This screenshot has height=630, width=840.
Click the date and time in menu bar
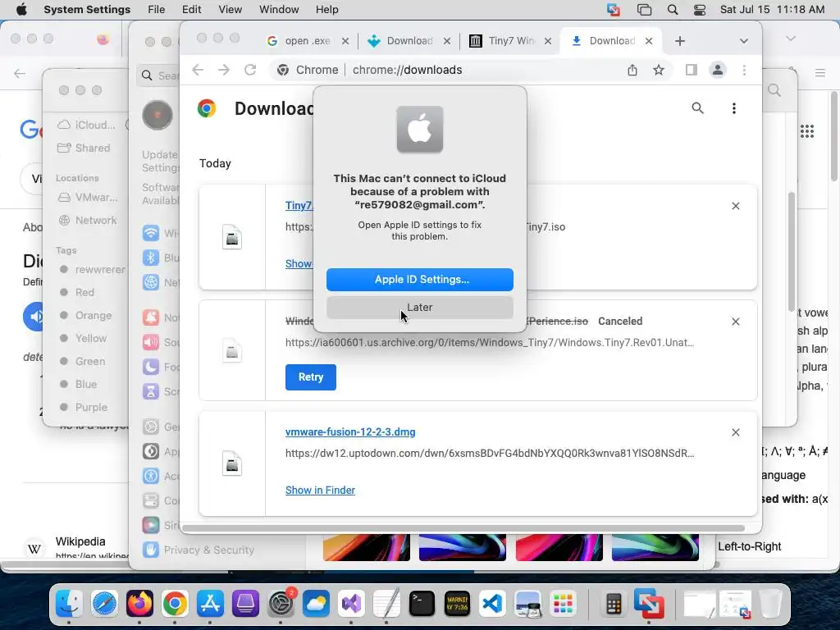click(x=772, y=10)
